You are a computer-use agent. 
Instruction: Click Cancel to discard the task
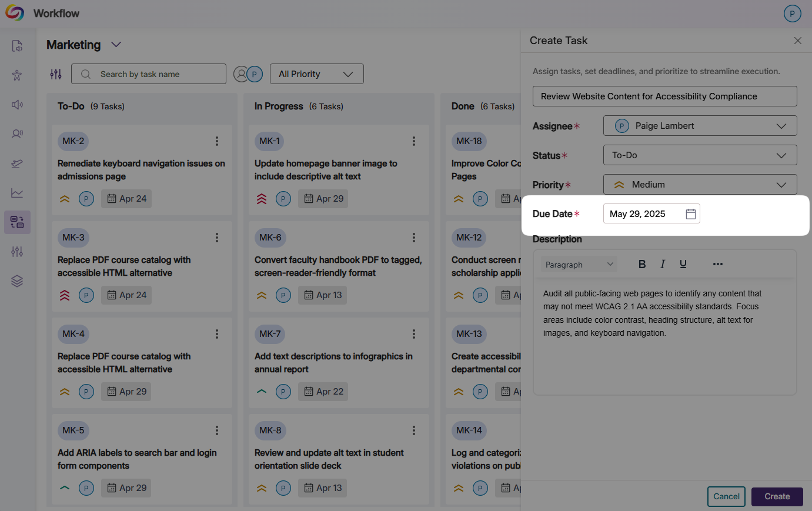[726, 496]
